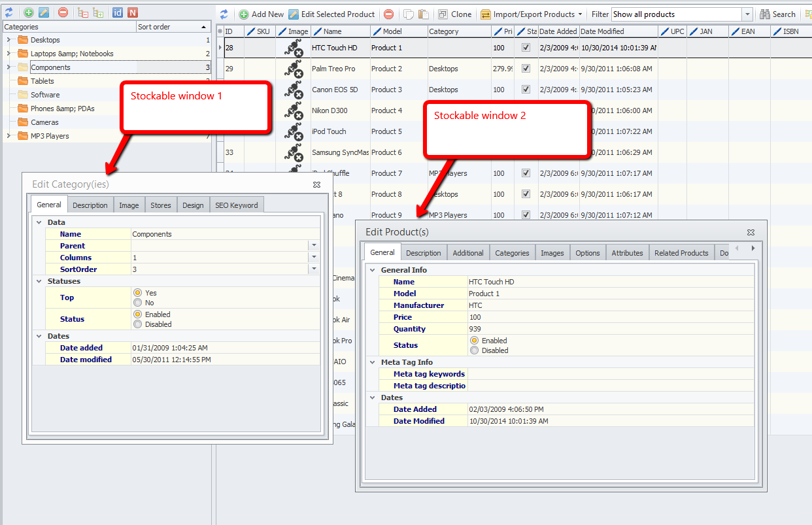Screen dimensions: 812x525
Task: Open the Parent dropdown in Edit Category
Action: (314, 246)
